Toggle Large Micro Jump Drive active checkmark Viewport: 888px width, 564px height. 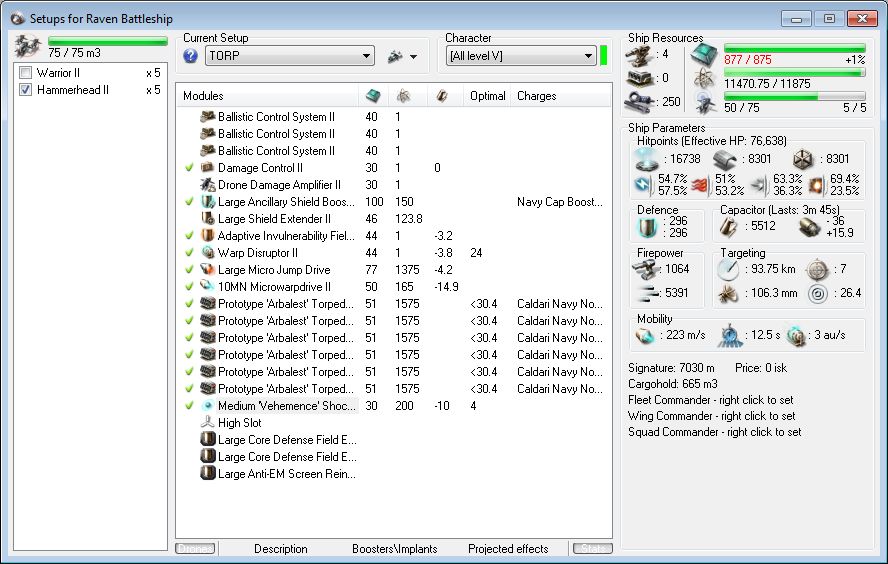(189, 270)
